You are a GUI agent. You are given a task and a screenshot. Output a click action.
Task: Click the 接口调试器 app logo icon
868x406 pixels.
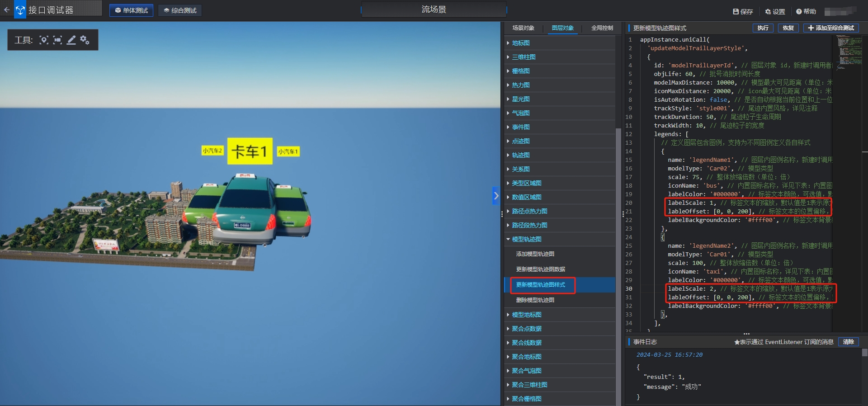(20, 9)
